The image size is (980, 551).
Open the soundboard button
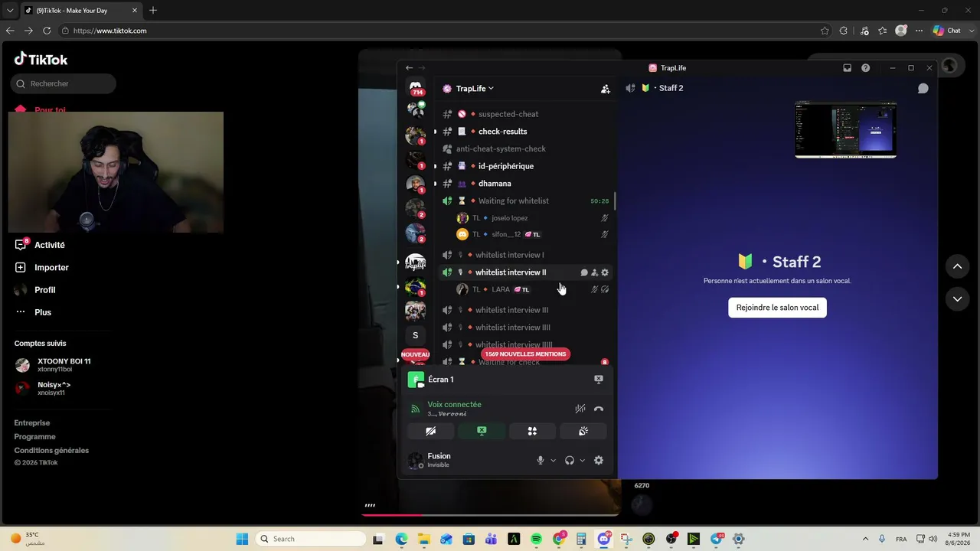coord(583,431)
